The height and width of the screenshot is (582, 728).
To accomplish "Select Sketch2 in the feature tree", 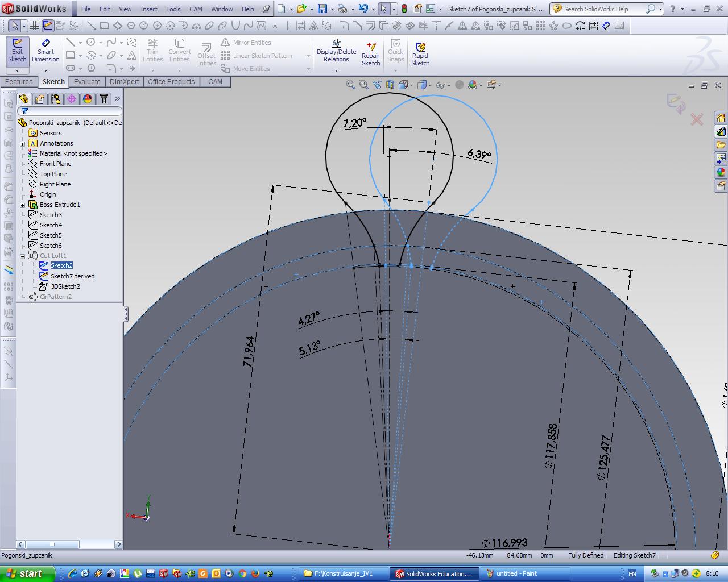I will click(x=61, y=265).
